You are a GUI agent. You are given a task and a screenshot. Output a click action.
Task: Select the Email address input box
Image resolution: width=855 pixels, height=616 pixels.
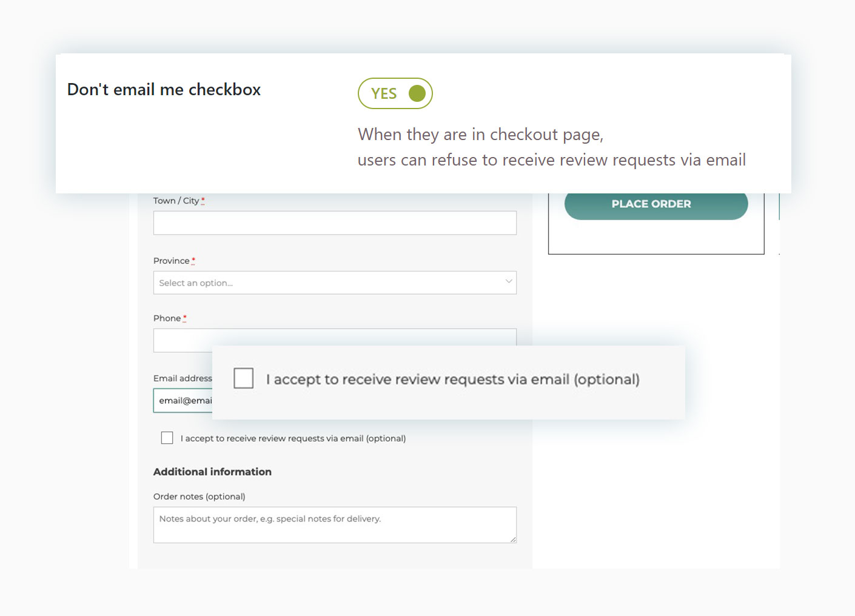point(183,401)
